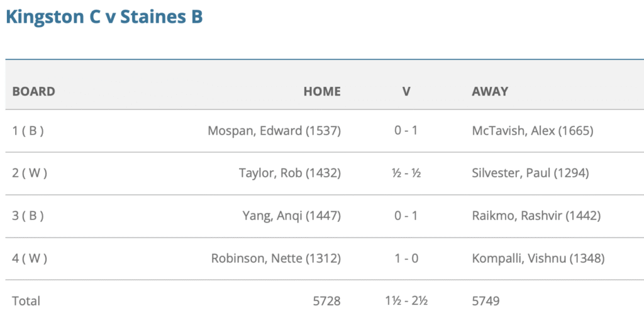Click the drawn ½ - ½ result
644x322 pixels.
(x=406, y=174)
